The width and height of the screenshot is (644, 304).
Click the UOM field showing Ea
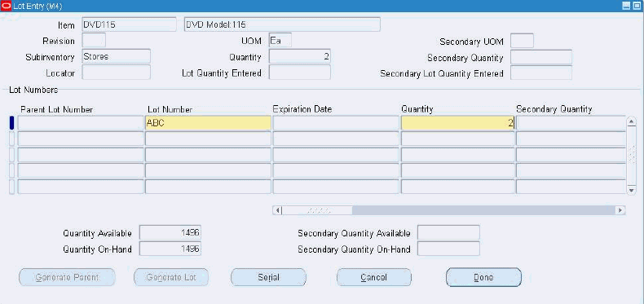pyautogui.click(x=280, y=41)
